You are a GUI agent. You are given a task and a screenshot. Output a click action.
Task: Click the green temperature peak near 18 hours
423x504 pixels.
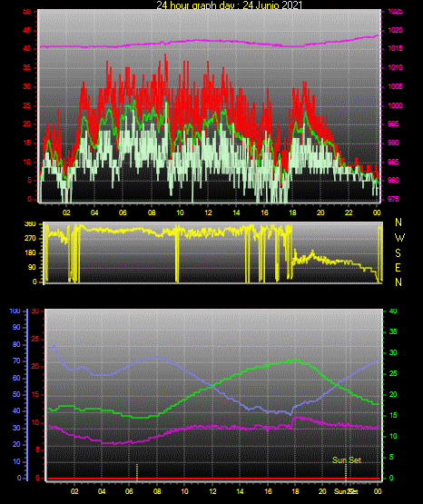pyautogui.click(x=296, y=361)
